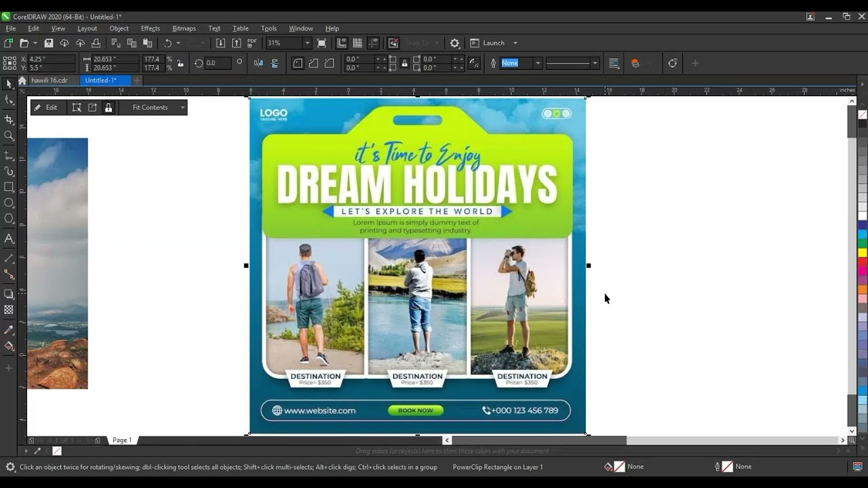The height and width of the screenshot is (488, 868).
Task: Select the Interactive Fill tool
Action: pyautogui.click(x=9, y=346)
